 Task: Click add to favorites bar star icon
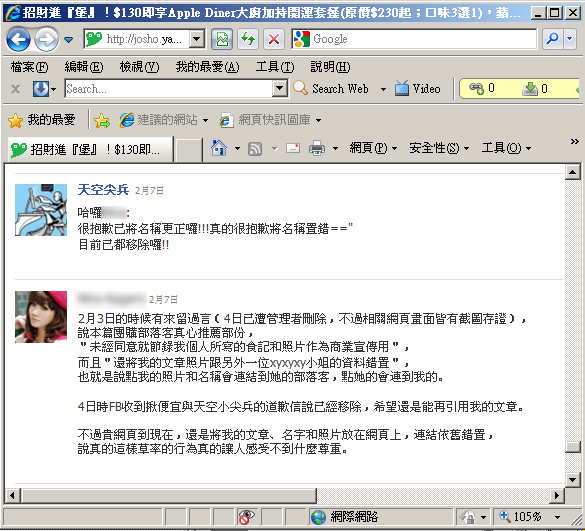click(102, 120)
